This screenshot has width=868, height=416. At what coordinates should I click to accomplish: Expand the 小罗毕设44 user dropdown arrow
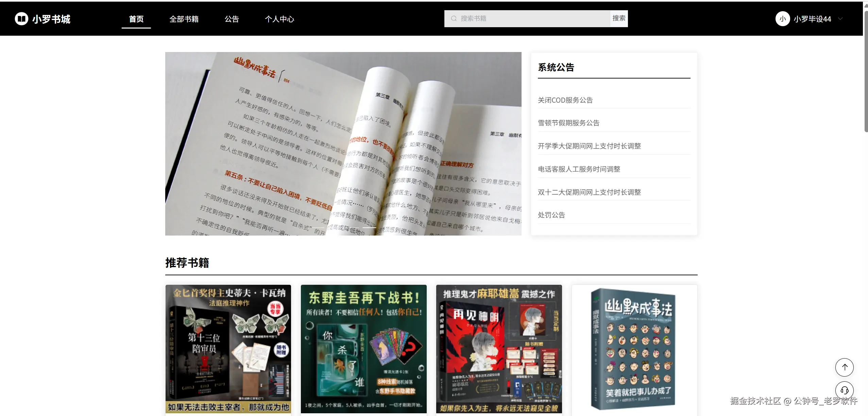pyautogui.click(x=840, y=19)
